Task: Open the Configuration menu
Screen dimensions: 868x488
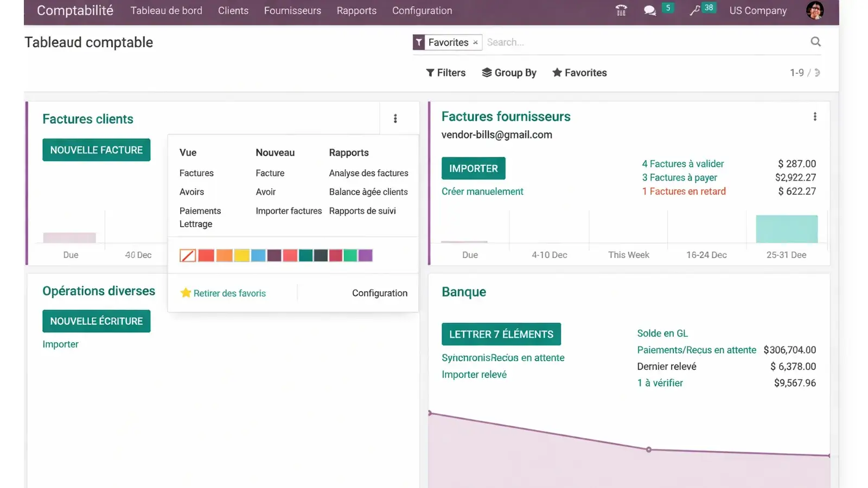Action: pyautogui.click(x=422, y=10)
